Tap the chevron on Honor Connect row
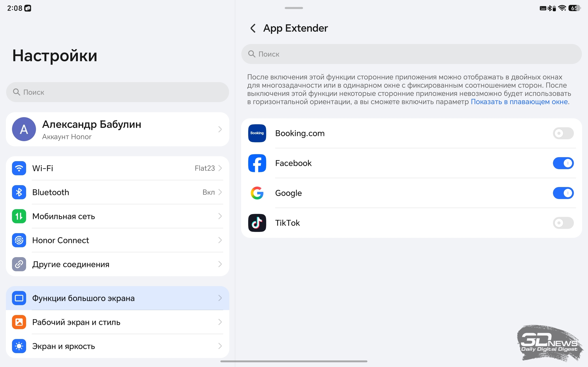 click(220, 240)
